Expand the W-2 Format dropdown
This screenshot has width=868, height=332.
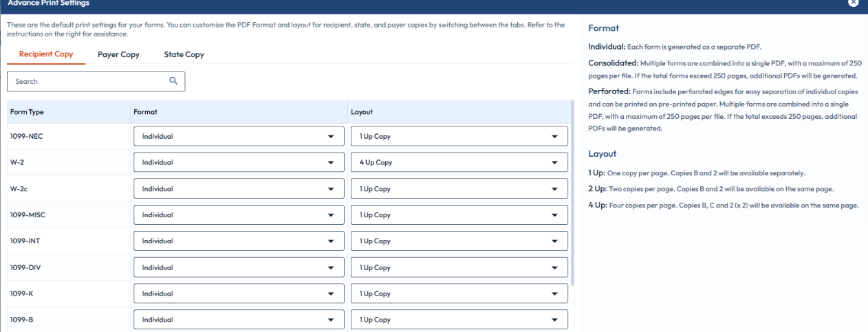pos(238,162)
